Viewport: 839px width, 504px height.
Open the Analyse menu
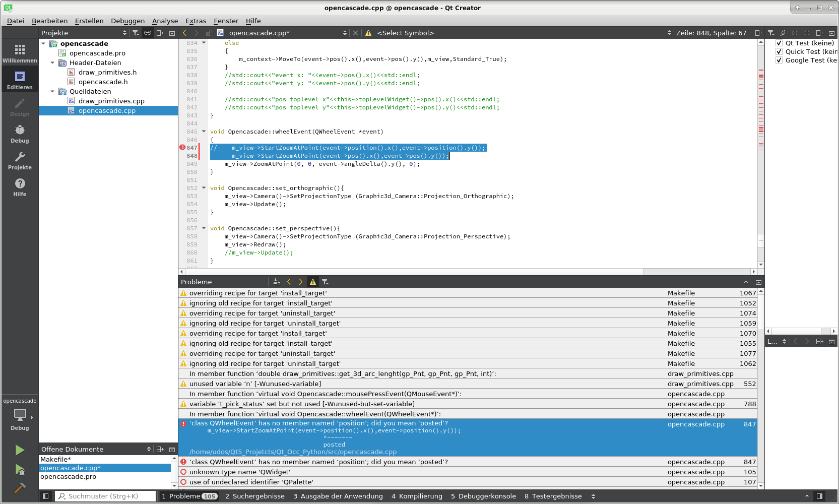(x=165, y=21)
